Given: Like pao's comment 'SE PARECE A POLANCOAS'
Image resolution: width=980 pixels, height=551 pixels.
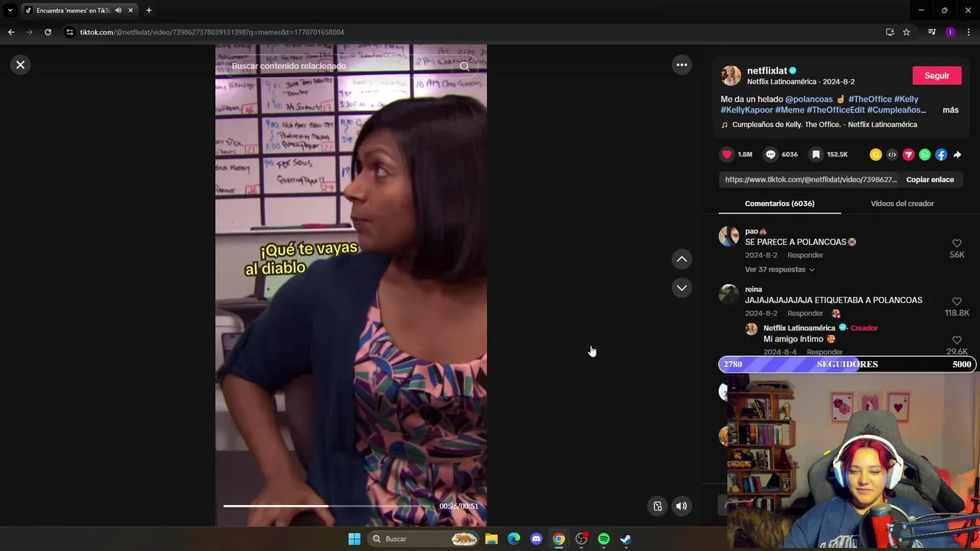Looking at the screenshot, I should point(956,244).
